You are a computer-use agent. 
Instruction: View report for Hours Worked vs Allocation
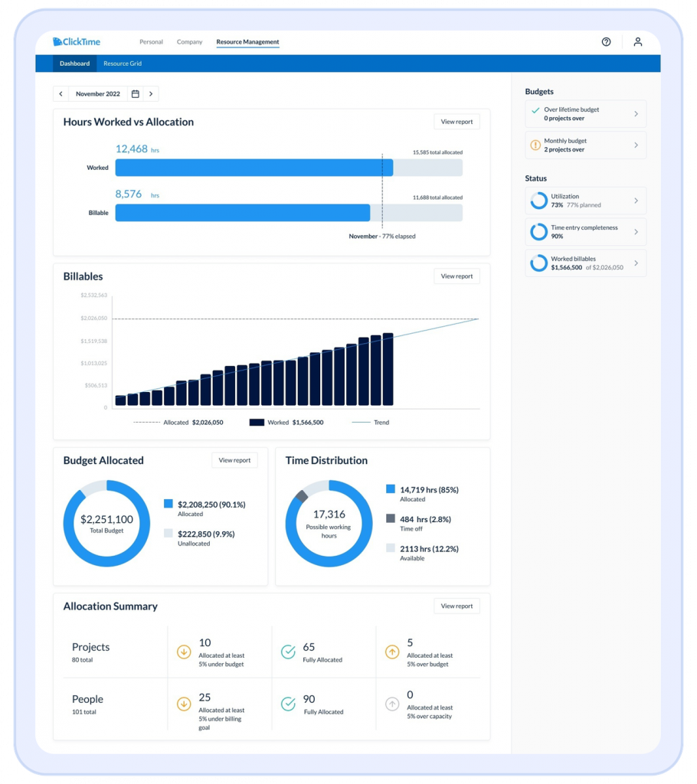click(x=456, y=122)
